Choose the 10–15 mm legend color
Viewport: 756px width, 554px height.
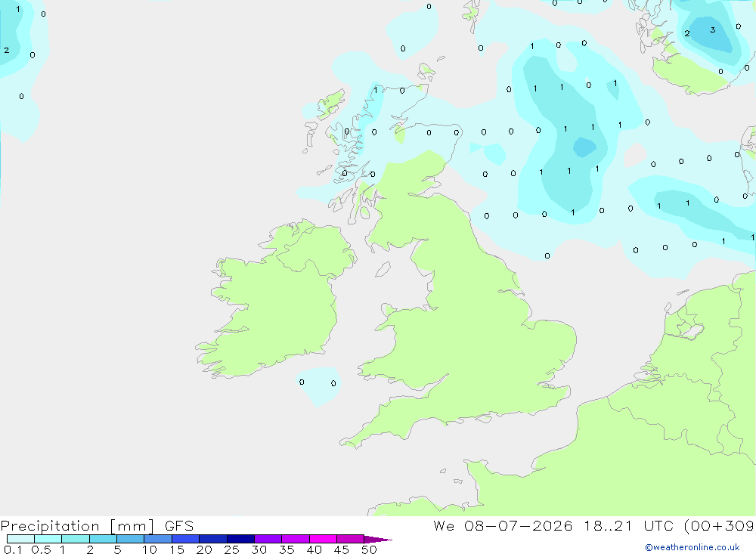[158, 539]
